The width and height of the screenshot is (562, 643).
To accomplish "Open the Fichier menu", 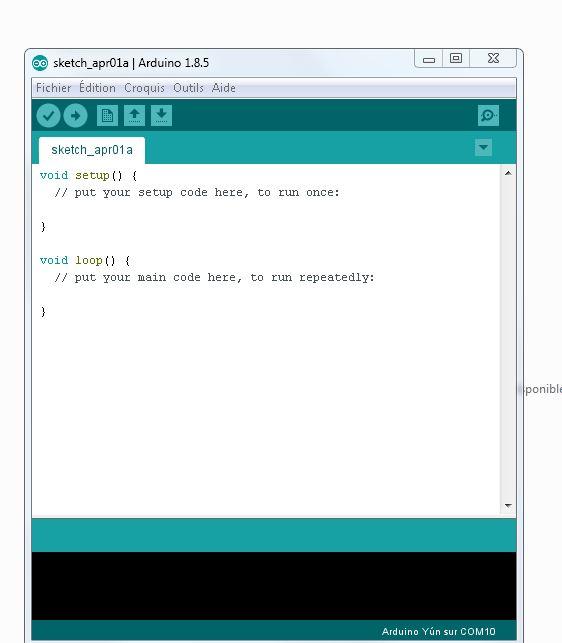I will (x=53, y=88).
